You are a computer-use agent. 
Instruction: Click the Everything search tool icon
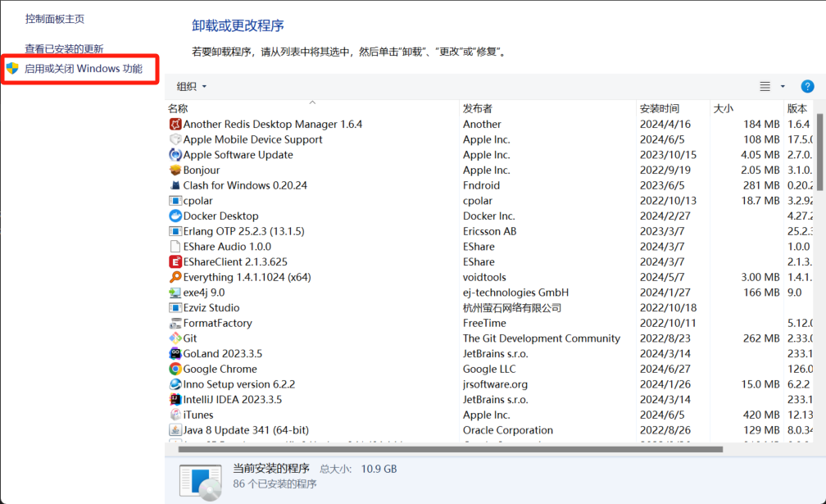[x=175, y=277]
